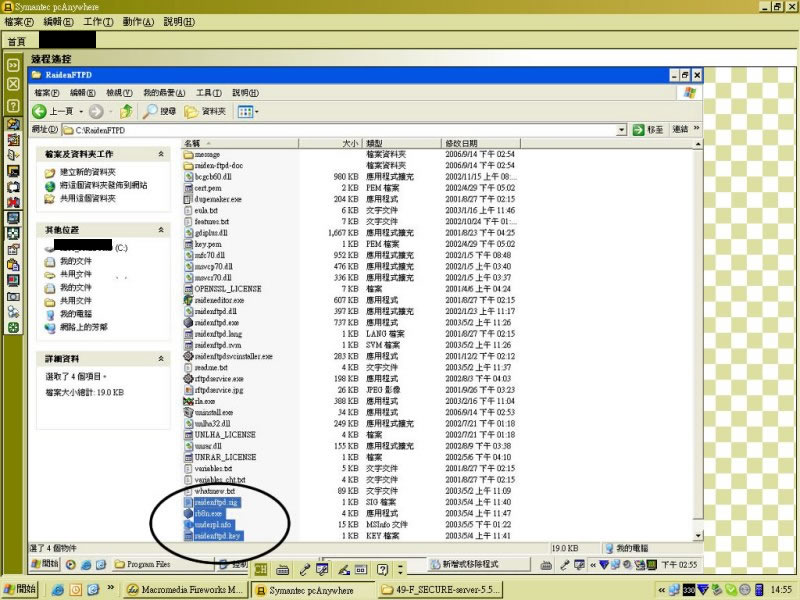
Task: Open Explorer 檢視(V) menu
Action: coord(119,93)
